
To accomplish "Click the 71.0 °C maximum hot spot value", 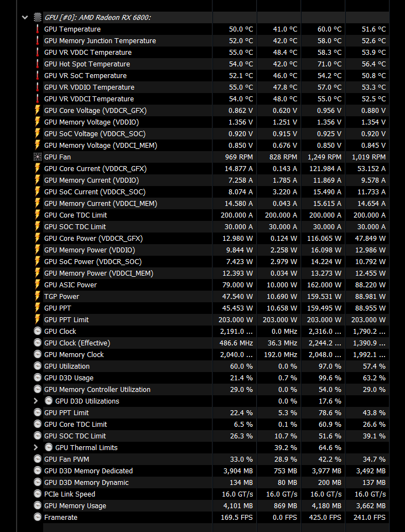I will (x=329, y=64).
